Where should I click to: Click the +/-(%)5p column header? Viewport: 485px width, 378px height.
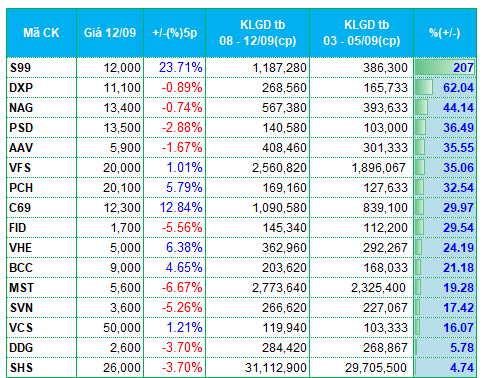[175, 33]
